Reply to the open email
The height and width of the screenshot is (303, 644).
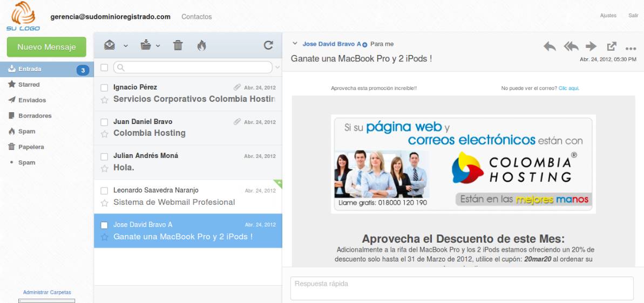pos(550,46)
